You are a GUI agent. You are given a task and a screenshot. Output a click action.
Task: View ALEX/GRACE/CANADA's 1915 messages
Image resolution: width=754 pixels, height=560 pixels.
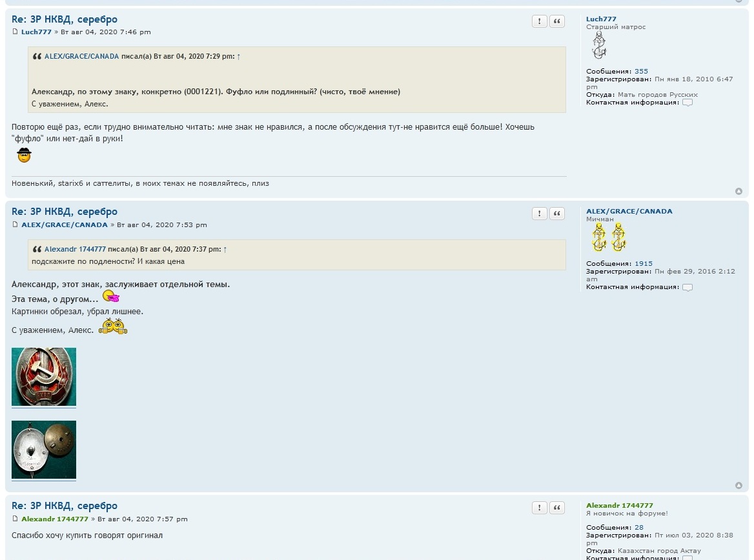[643, 264]
